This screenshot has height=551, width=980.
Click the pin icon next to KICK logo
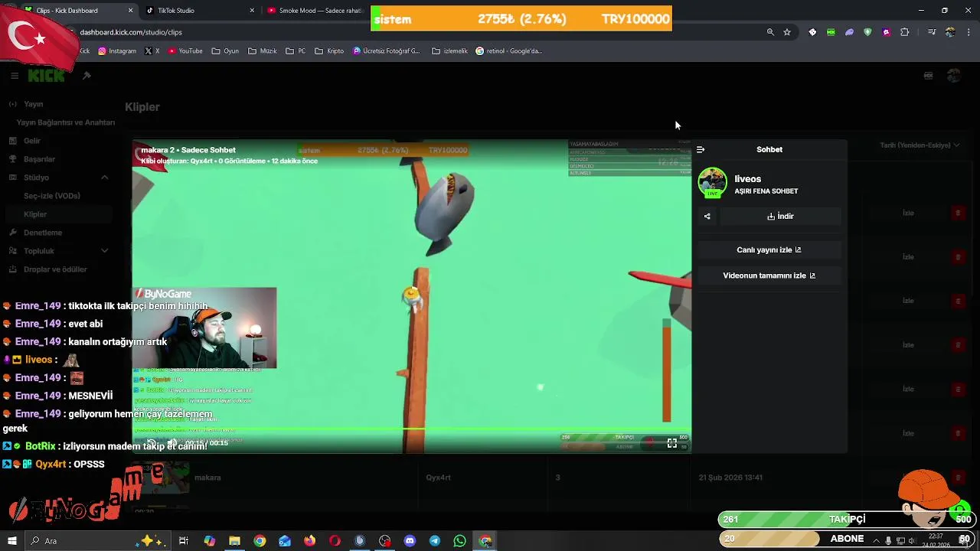pyautogui.click(x=87, y=76)
